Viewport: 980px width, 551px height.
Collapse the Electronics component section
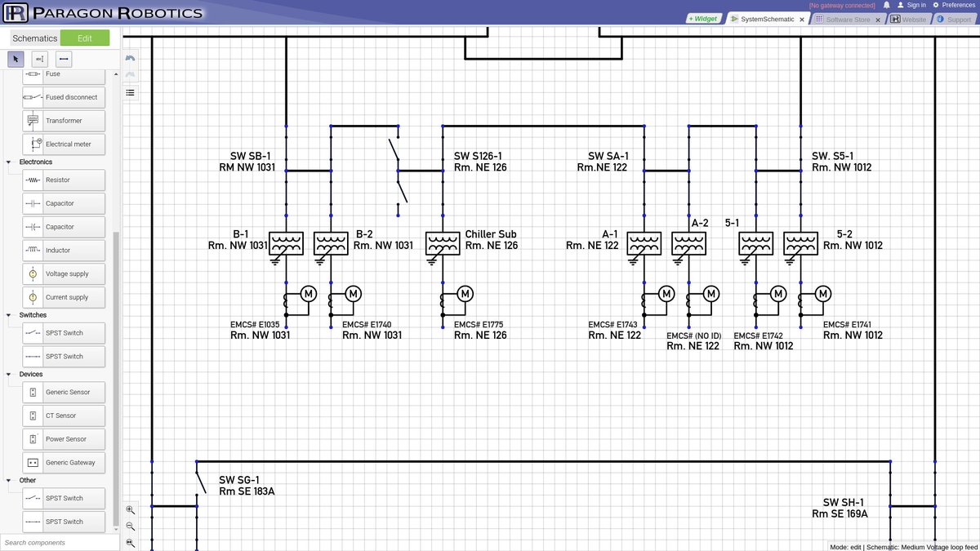tap(8, 162)
